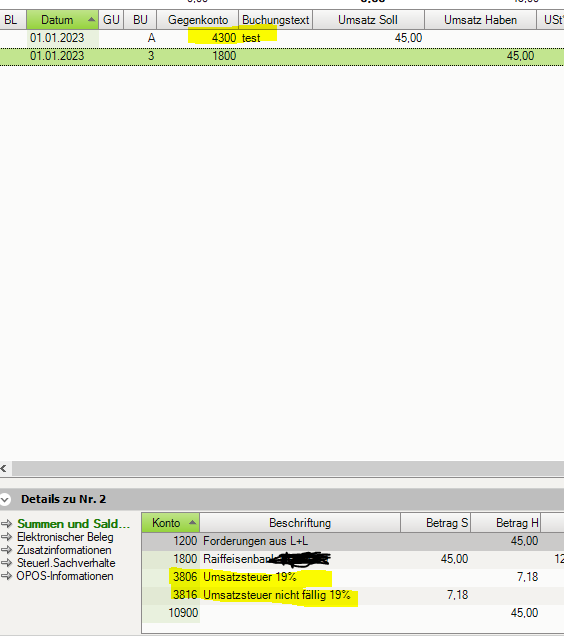Open the Elektronischer Beleg section
The height and width of the screenshot is (636, 564).
pyautogui.click(x=65, y=537)
